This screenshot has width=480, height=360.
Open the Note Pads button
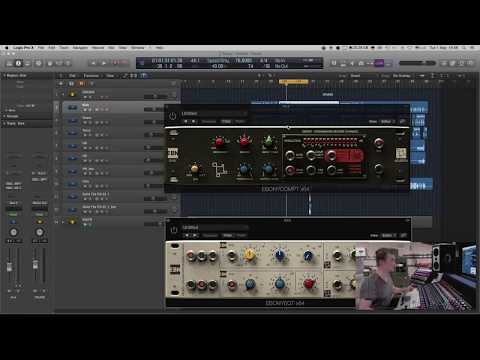[452, 63]
